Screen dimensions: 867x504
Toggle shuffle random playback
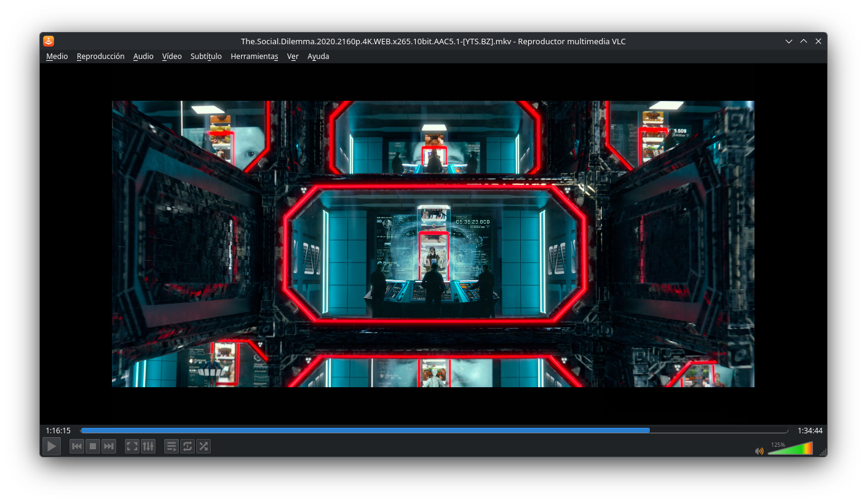tap(204, 446)
